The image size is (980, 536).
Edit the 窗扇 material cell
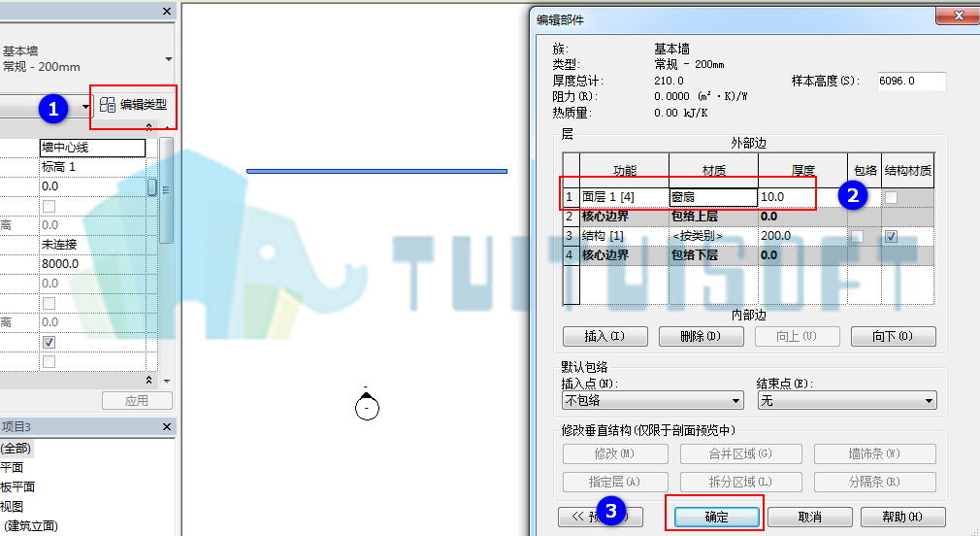point(713,197)
